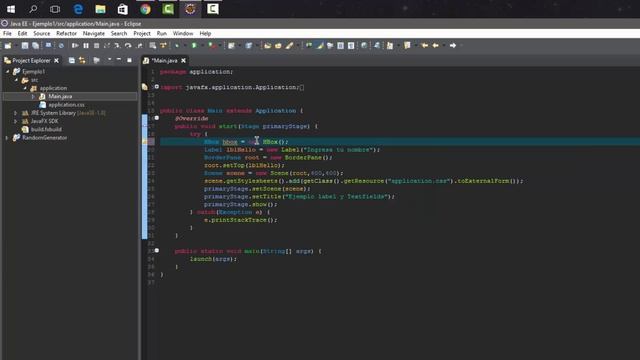Click the Save toolbar icon

[25, 46]
